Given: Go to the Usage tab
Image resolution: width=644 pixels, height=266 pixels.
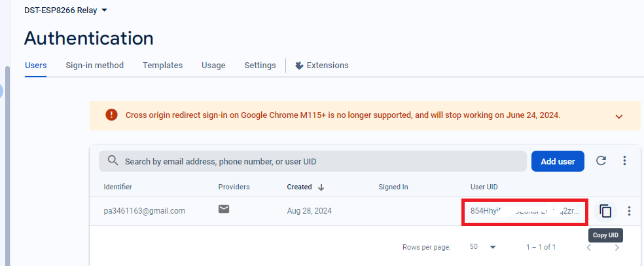Looking at the screenshot, I should click(x=213, y=66).
